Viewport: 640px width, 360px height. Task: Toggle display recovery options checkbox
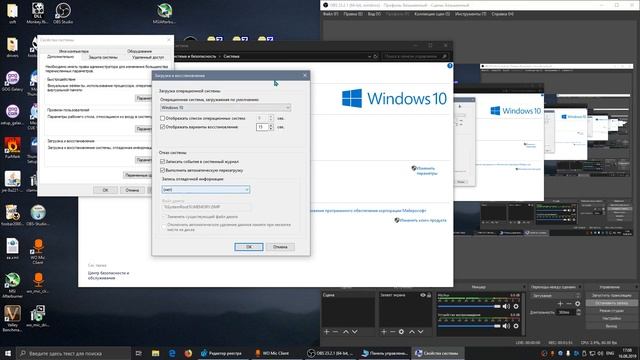coord(162,127)
